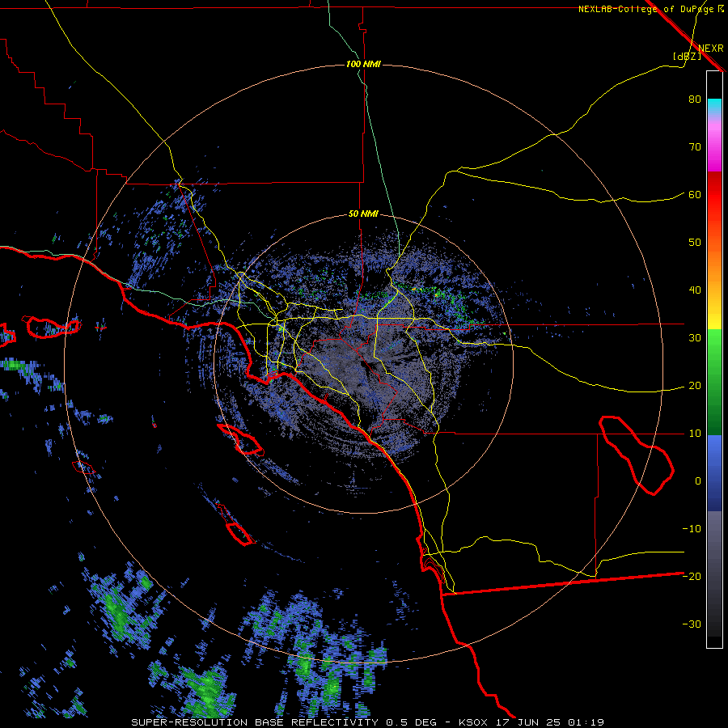Click the 30 dBZ scale value
Viewport: 728px width, 728px height.
(x=695, y=338)
